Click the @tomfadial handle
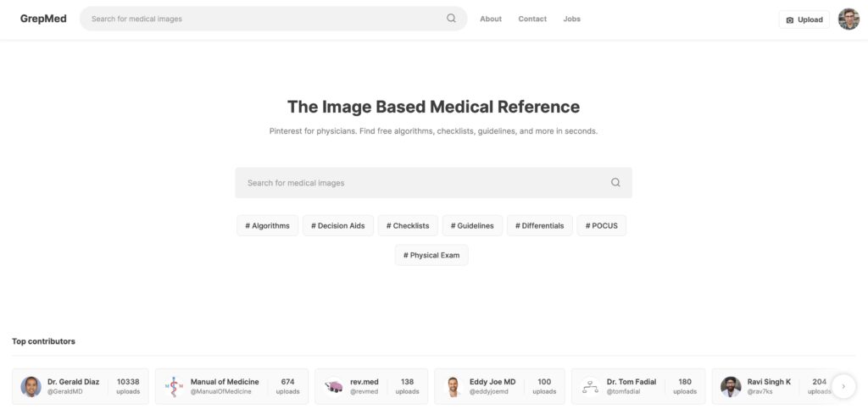Screen dimensions: 868x420 tap(623, 392)
